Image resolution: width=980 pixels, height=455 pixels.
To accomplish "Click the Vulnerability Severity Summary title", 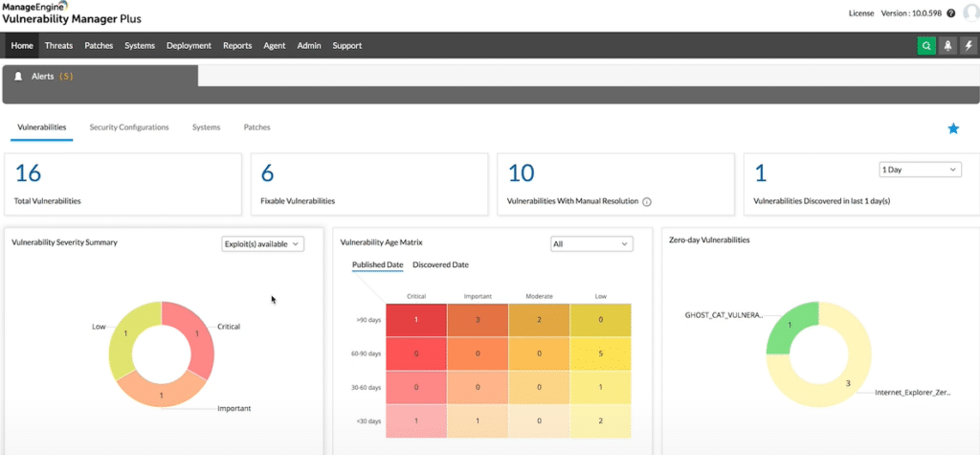I will (x=64, y=242).
